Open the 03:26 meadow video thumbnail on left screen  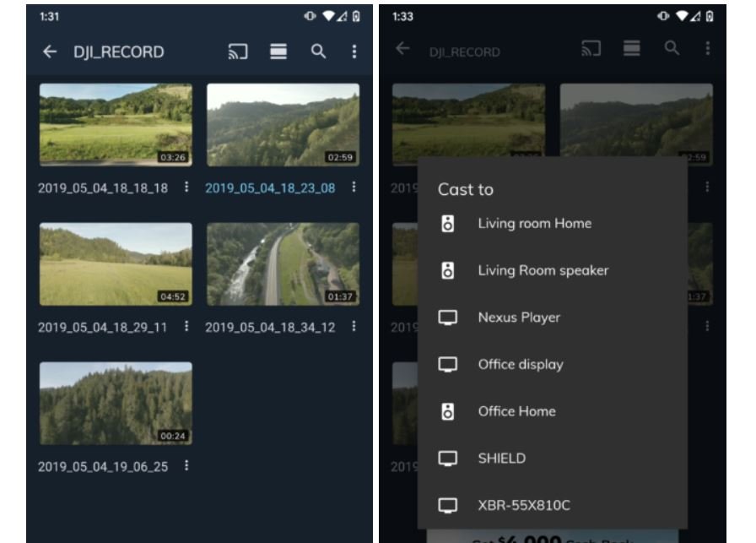point(116,124)
